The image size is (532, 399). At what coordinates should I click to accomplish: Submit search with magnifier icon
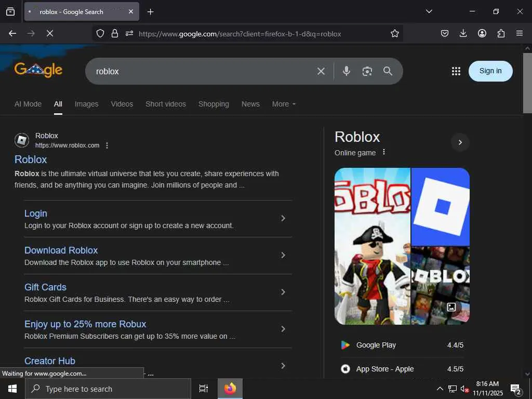[388, 71]
